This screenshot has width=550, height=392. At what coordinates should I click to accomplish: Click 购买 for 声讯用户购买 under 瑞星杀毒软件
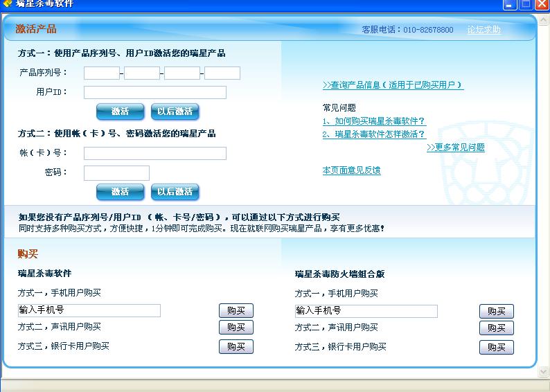coord(236,327)
